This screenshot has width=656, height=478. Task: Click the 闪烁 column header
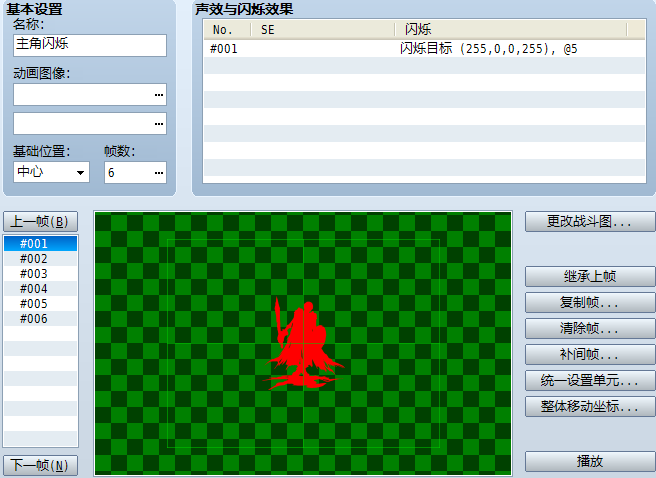pos(511,30)
